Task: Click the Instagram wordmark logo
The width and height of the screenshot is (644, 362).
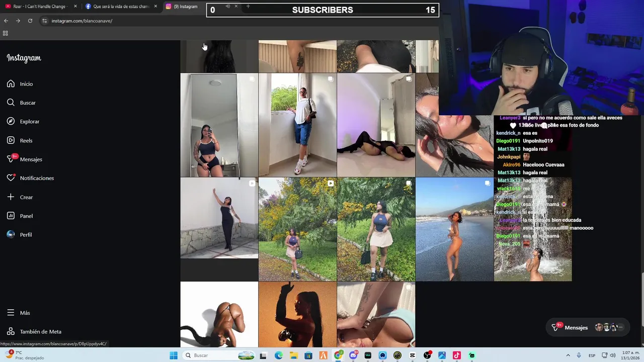Action: pyautogui.click(x=24, y=58)
